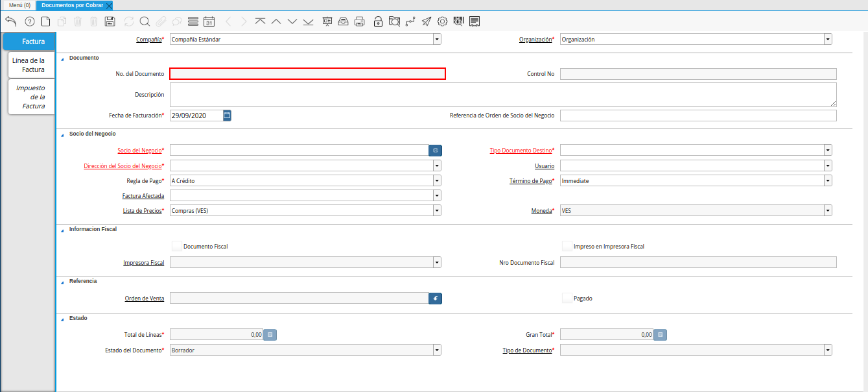Open record search with the magnifier icon
The image size is (868, 392).
(x=145, y=21)
